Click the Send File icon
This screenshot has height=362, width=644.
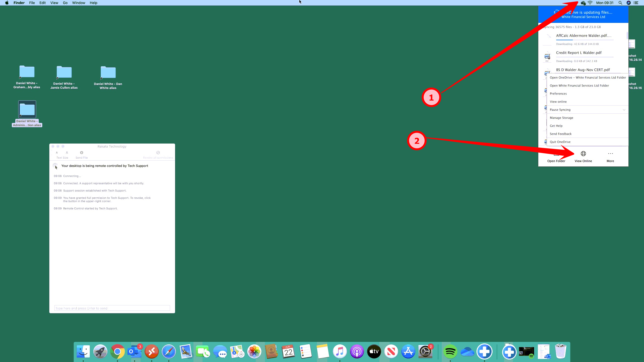(x=82, y=153)
